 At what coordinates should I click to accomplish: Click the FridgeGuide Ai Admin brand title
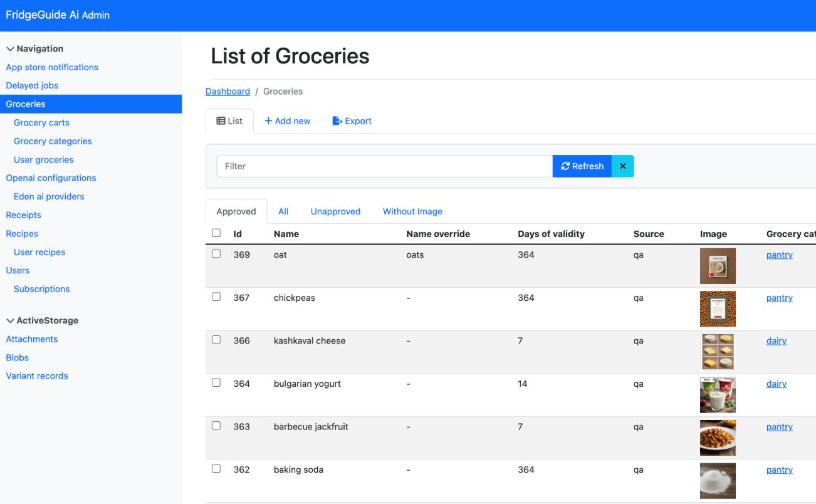[x=58, y=15]
